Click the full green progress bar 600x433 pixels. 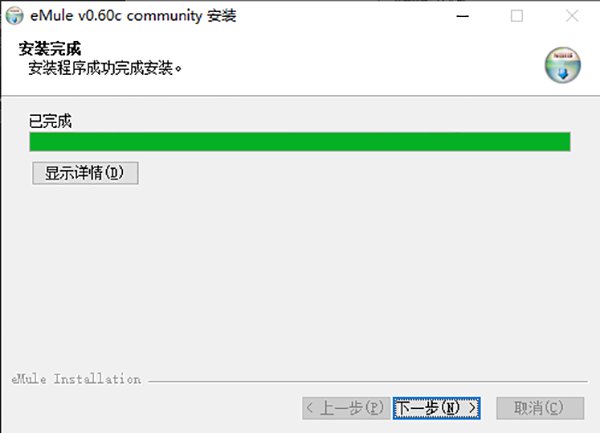coord(300,142)
